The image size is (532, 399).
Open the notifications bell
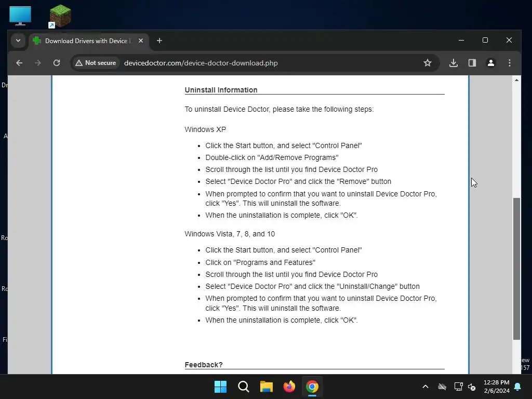click(518, 387)
